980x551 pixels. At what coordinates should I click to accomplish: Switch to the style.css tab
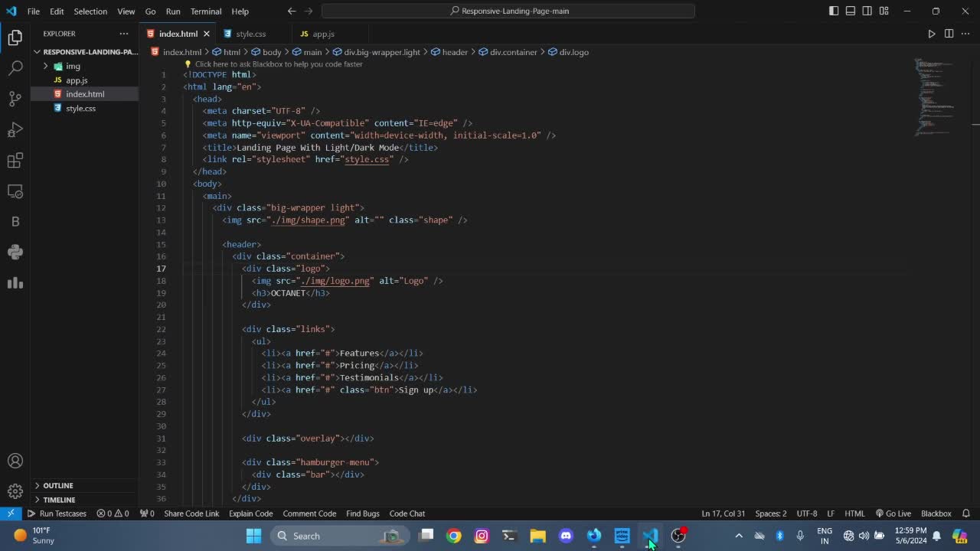(250, 34)
